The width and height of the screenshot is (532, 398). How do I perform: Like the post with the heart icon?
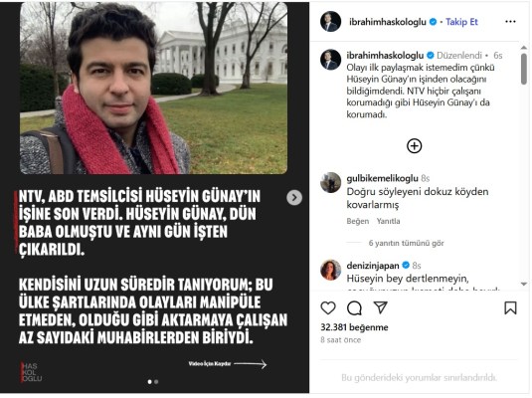tap(328, 308)
